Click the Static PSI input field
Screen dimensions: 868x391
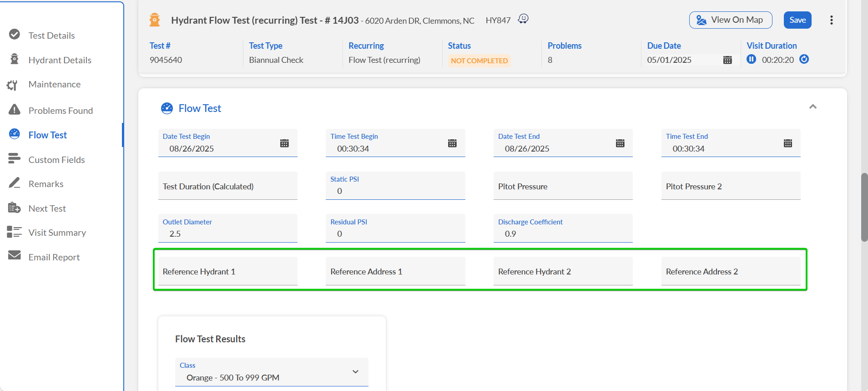tap(395, 191)
